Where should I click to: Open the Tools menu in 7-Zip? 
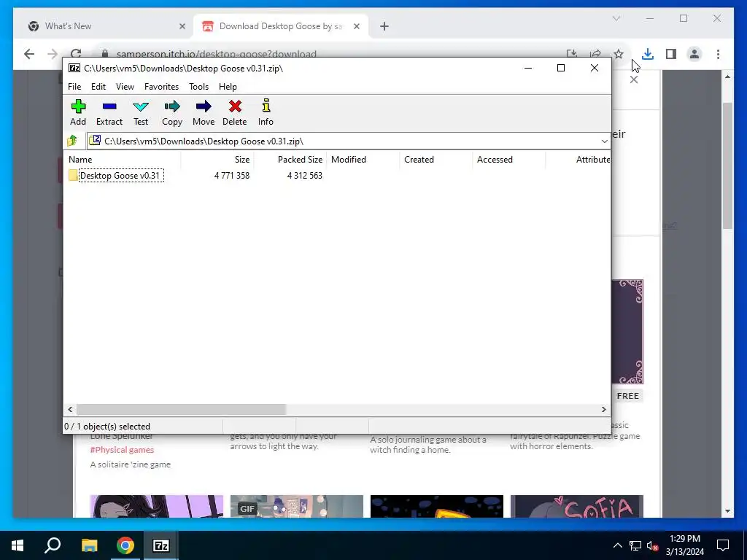(198, 87)
